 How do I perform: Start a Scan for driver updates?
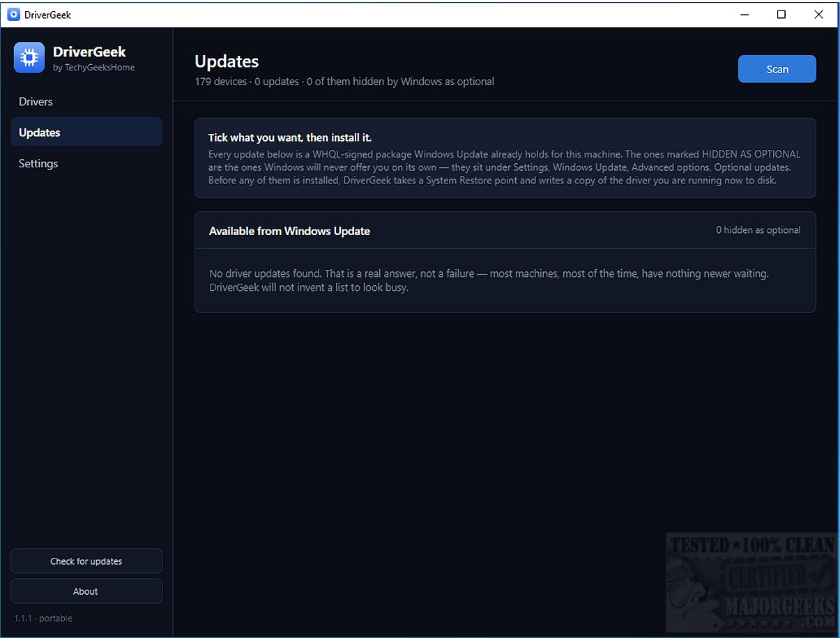[x=777, y=69]
